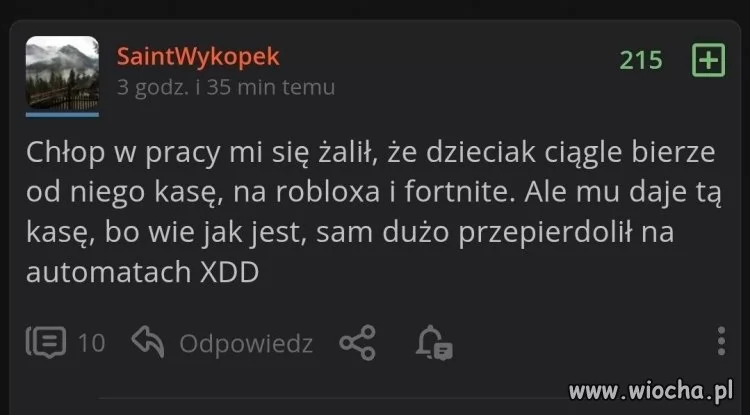Click 'XDD' at the end of the post
The height and width of the screenshot is (415, 750).
pos(229,273)
